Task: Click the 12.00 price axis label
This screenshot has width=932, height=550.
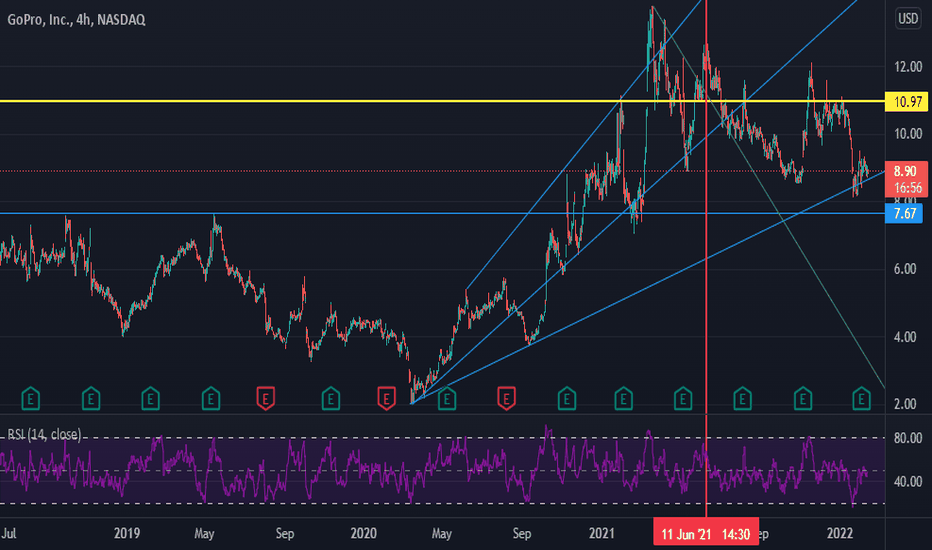Action: (908, 67)
